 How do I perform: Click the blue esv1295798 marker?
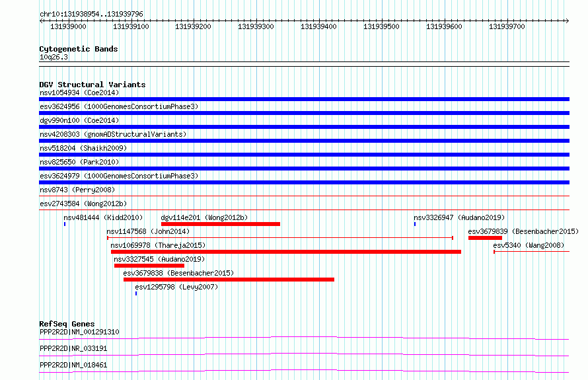[x=136, y=293]
